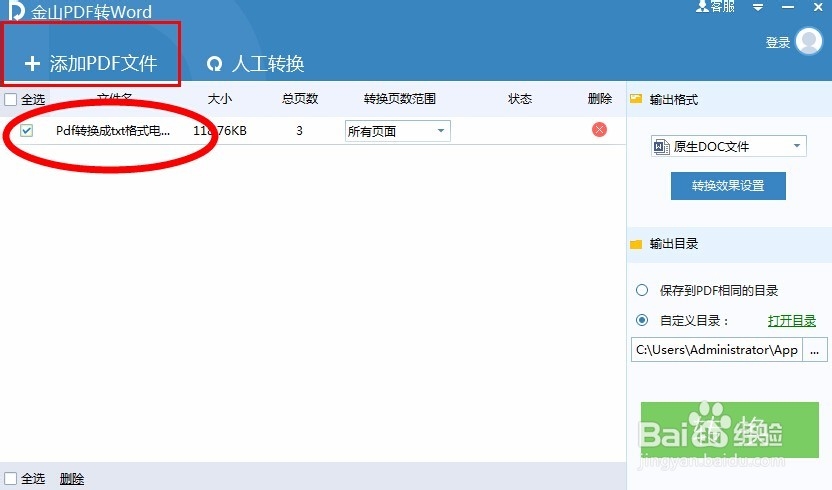Click the bottom 删除 link
The width and height of the screenshot is (832, 490).
(72, 479)
